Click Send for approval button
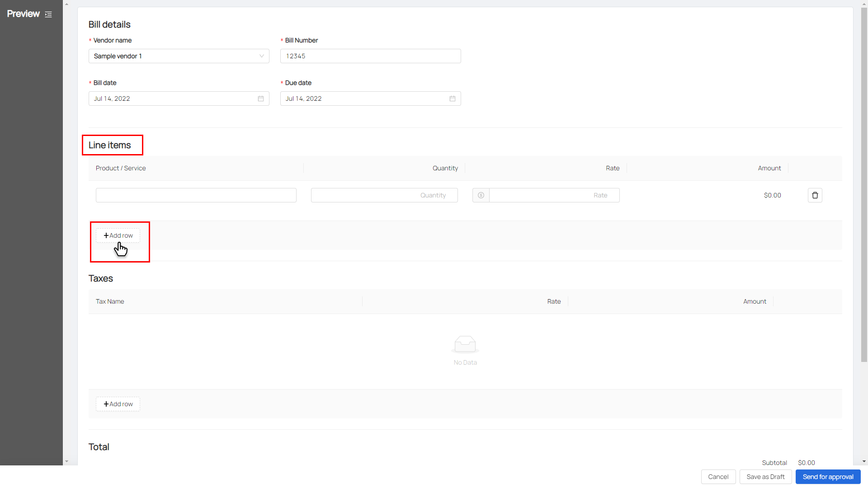The height and width of the screenshot is (488, 868). pyautogui.click(x=828, y=477)
